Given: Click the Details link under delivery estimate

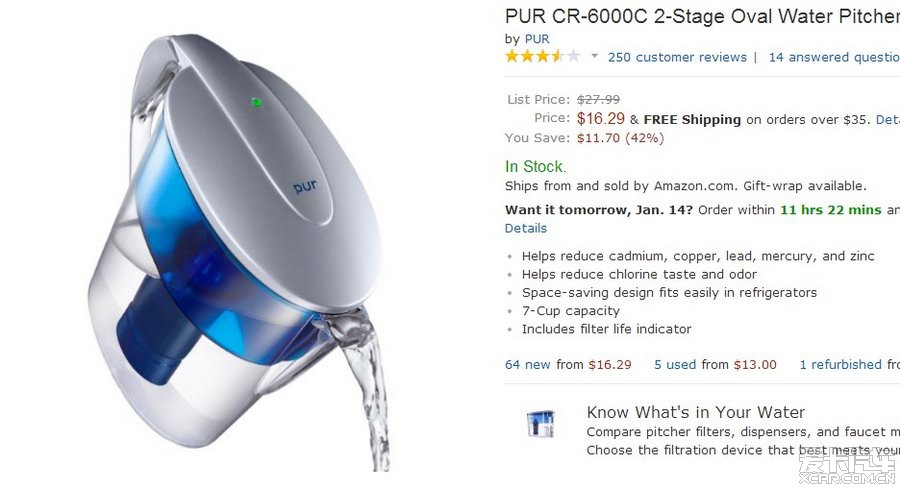Looking at the screenshot, I should point(526,228).
